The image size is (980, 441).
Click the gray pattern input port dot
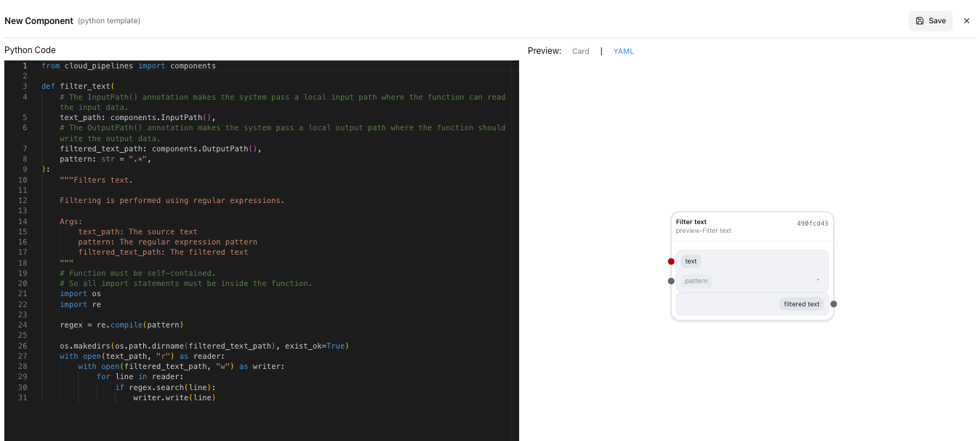(671, 281)
